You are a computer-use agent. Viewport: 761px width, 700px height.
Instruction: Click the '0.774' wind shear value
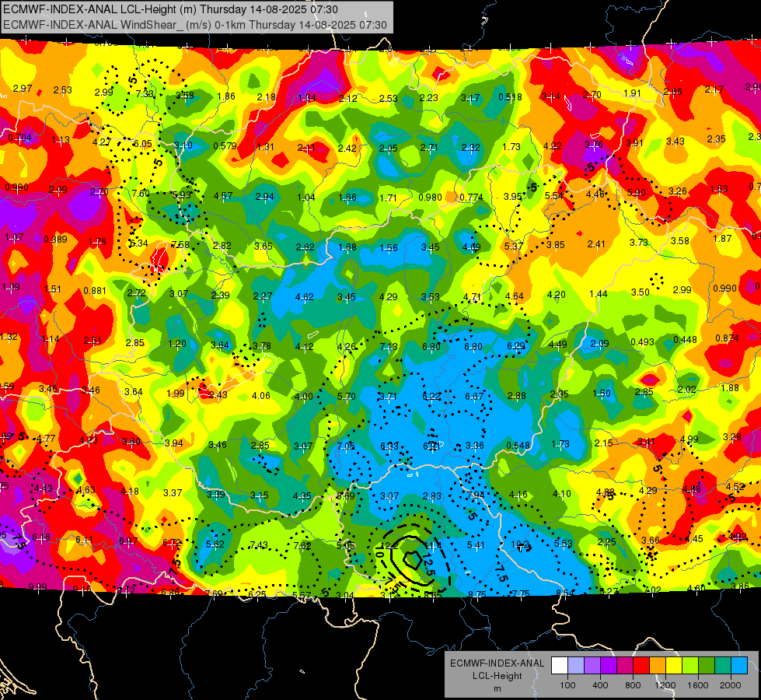point(471,198)
